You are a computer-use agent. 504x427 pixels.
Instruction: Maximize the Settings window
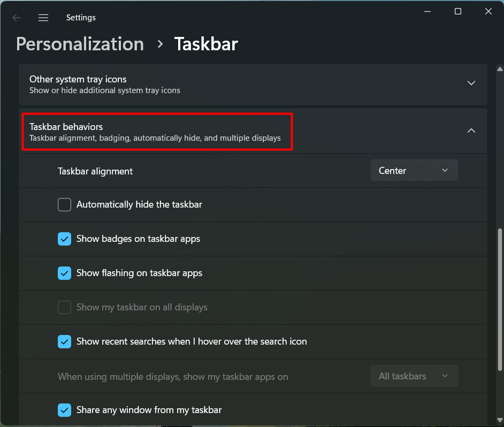(458, 12)
